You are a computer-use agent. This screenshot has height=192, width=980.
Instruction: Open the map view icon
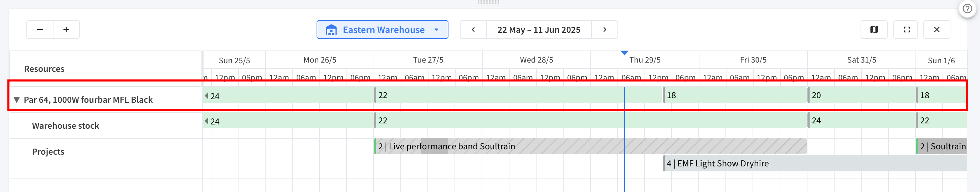[x=874, y=30]
